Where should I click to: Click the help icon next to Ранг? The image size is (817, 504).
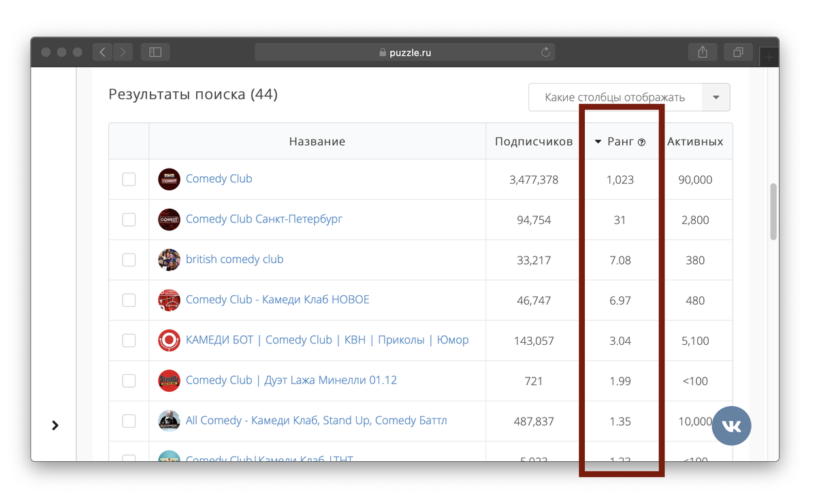(641, 142)
